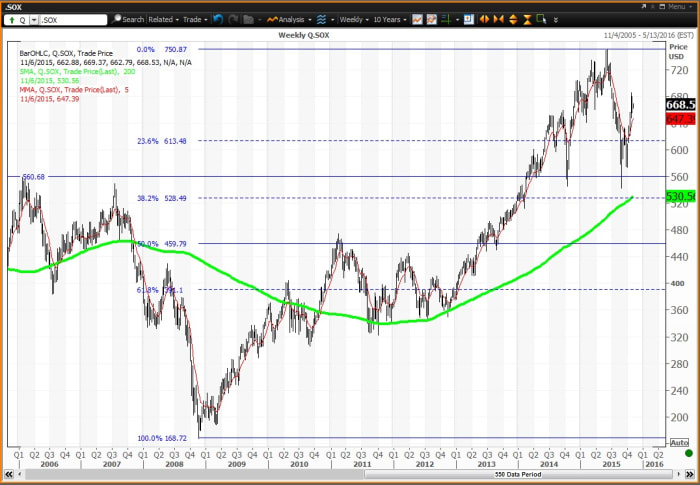Click the horizontal expand arrows icon
The image size is (700, 485).
click(x=486, y=19)
